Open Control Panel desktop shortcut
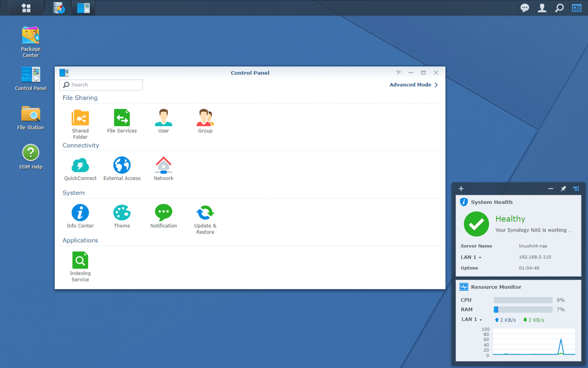Screen dimensions: 588x368 tap(31, 78)
